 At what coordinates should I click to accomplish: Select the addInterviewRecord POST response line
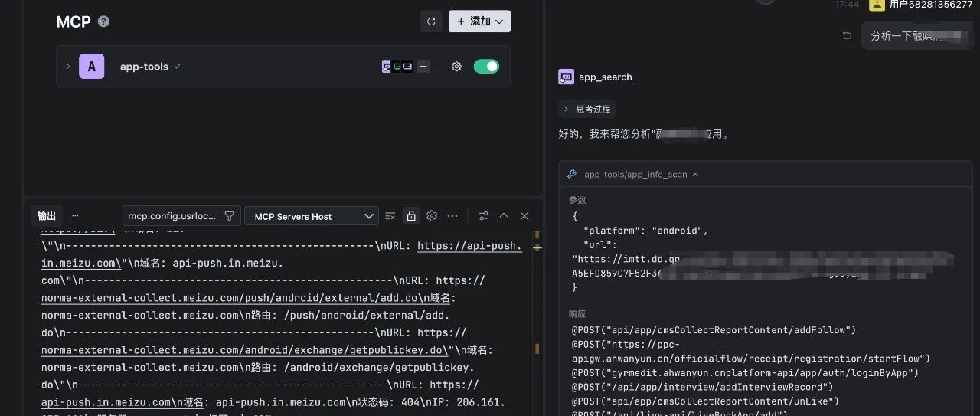(702, 387)
